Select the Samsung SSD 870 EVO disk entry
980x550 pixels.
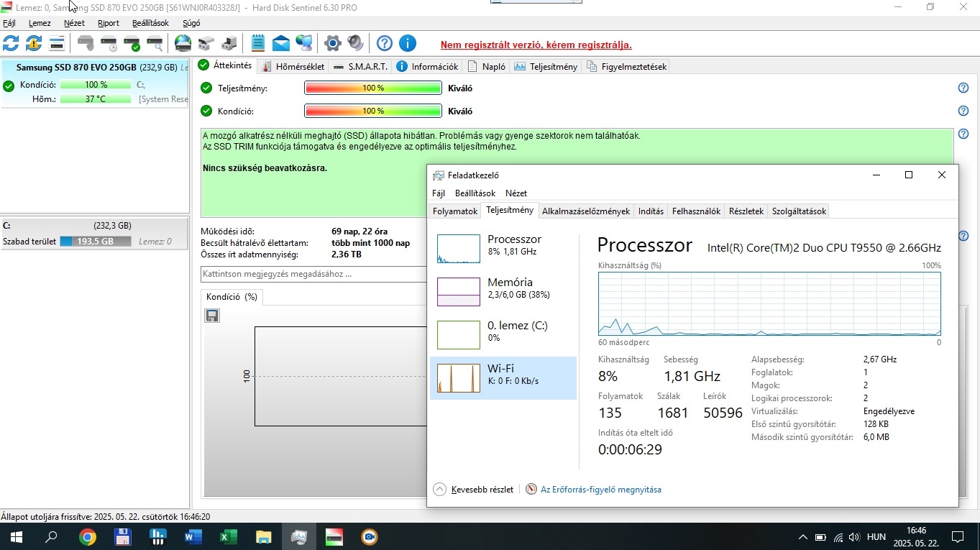point(94,83)
